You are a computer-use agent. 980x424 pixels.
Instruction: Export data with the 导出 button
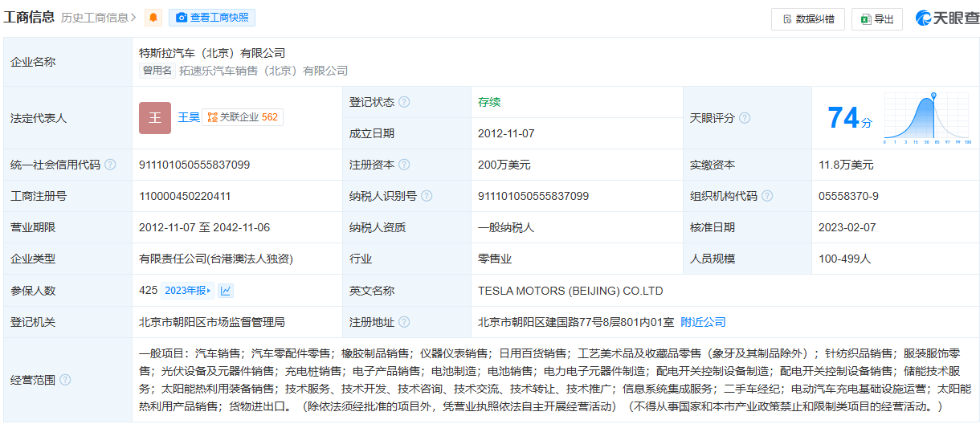(x=876, y=19)
